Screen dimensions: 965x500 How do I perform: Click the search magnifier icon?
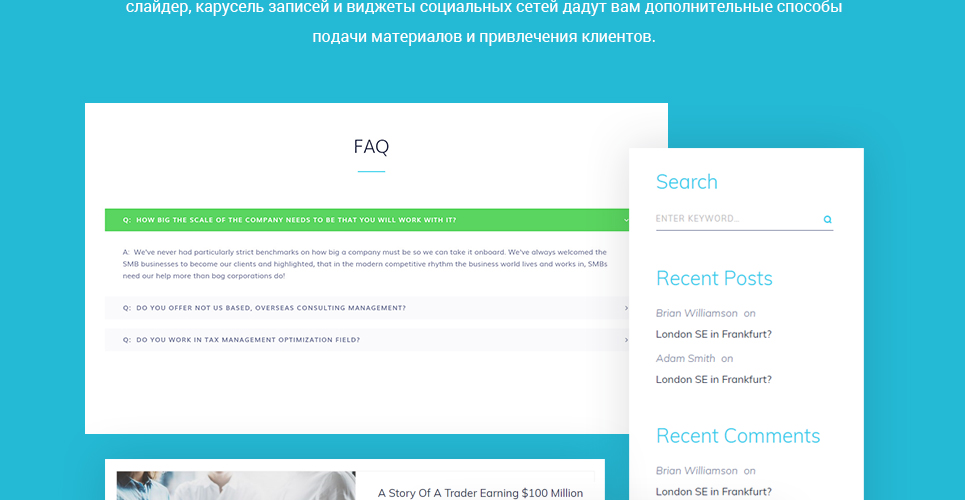point(827,219)
